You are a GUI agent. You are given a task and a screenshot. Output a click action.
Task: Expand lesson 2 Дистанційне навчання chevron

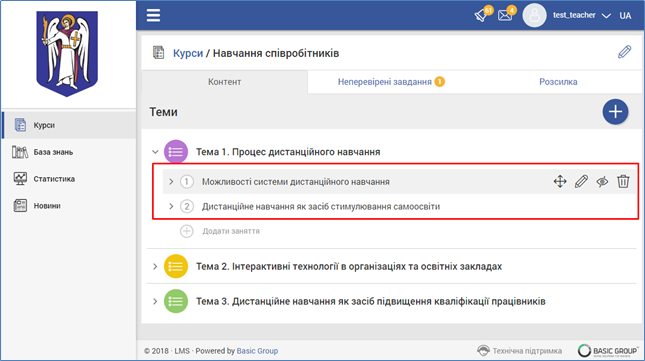click(x=171, y=206)
